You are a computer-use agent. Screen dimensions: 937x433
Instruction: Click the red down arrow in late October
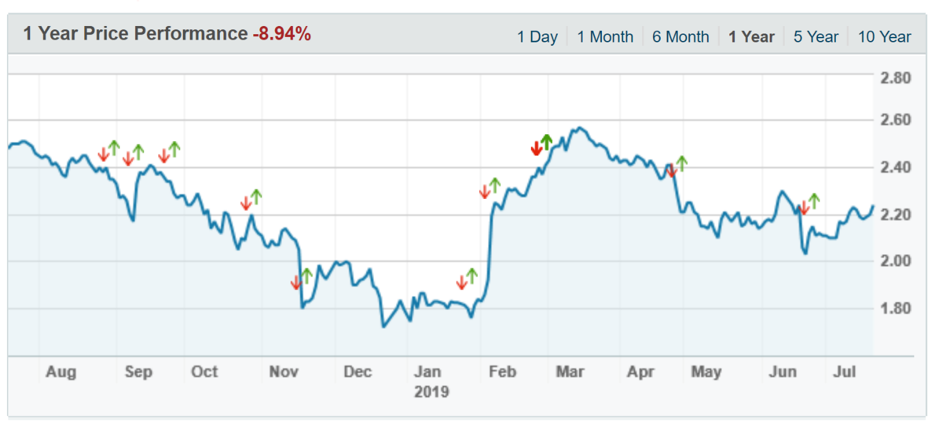point(246,203)
